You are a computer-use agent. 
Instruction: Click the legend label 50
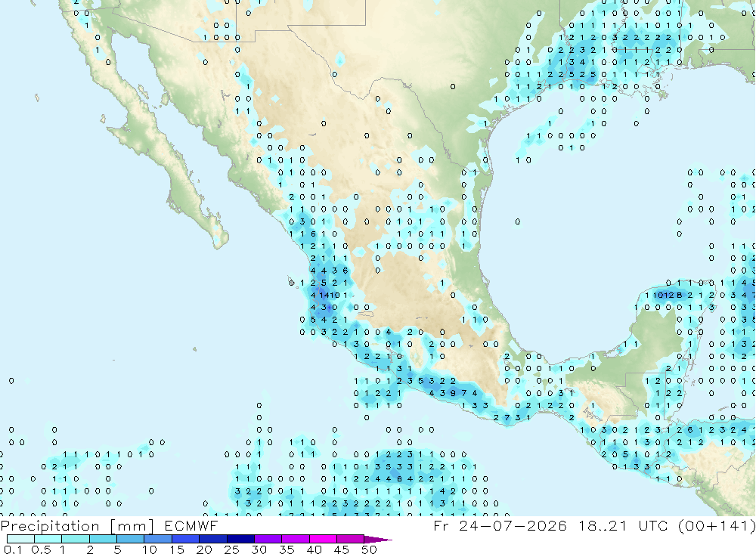(x=370, y=549)
